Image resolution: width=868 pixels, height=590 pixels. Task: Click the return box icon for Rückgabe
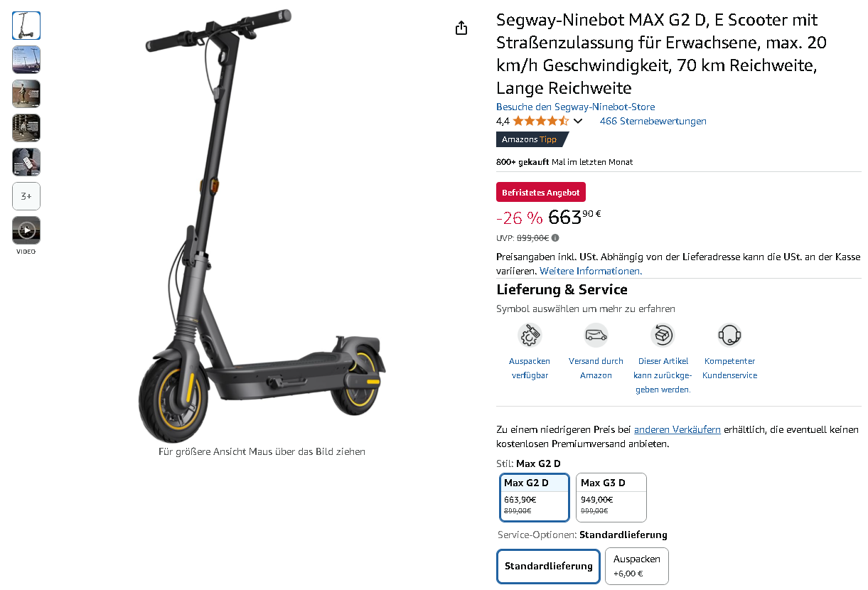(x=662, y=334)
